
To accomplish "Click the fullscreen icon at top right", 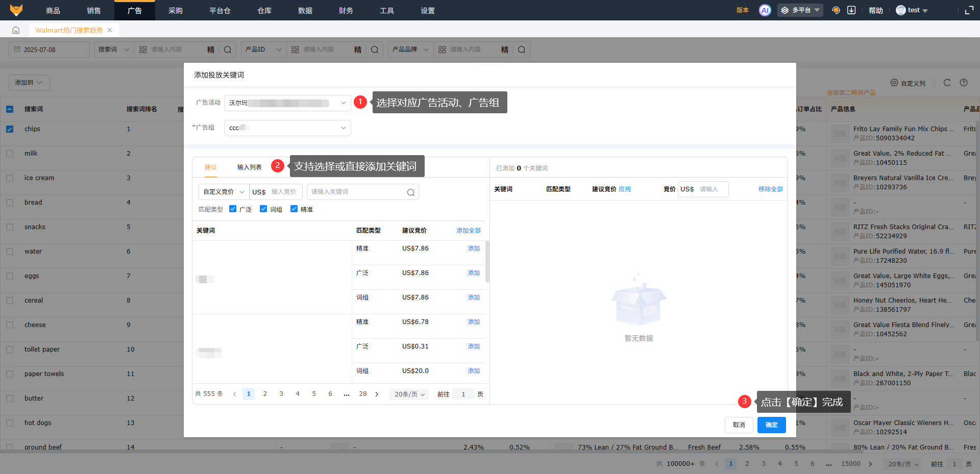I will click(x=969, y=10).
